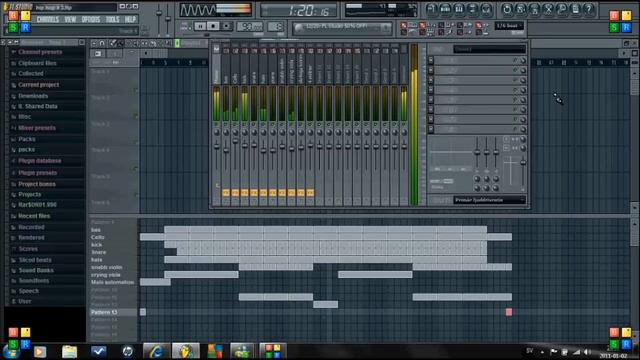Expand the Channel presets folder
Image resolution: width=640 pixels, height=360 pixels.
[x=40, y=52]
